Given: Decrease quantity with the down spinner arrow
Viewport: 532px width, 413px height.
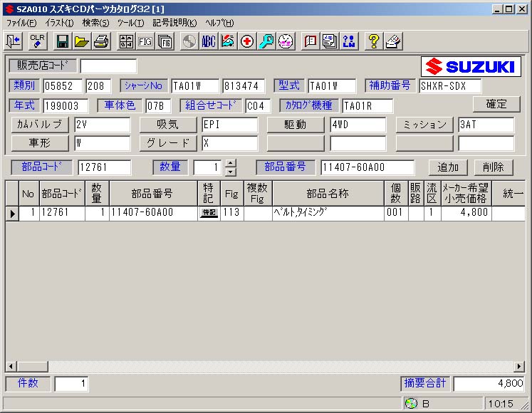Looking at the screenshot, I should [x=230, y=172].
